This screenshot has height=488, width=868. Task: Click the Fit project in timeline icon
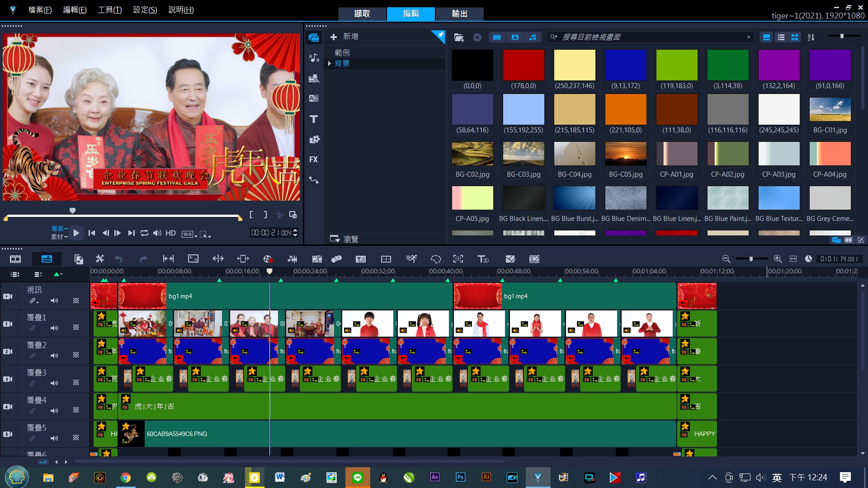793,259
